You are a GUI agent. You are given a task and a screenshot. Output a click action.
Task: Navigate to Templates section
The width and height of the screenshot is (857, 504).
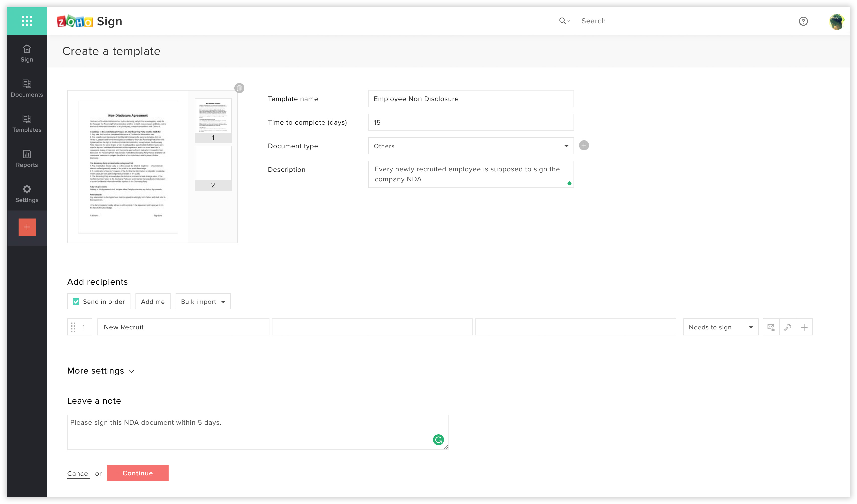(x=26, y=124)
